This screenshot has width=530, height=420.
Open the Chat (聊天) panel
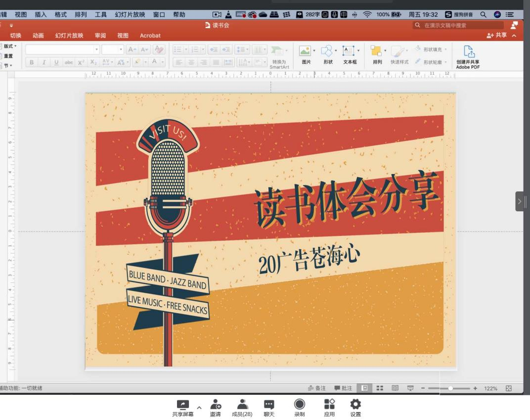[269, 408]
